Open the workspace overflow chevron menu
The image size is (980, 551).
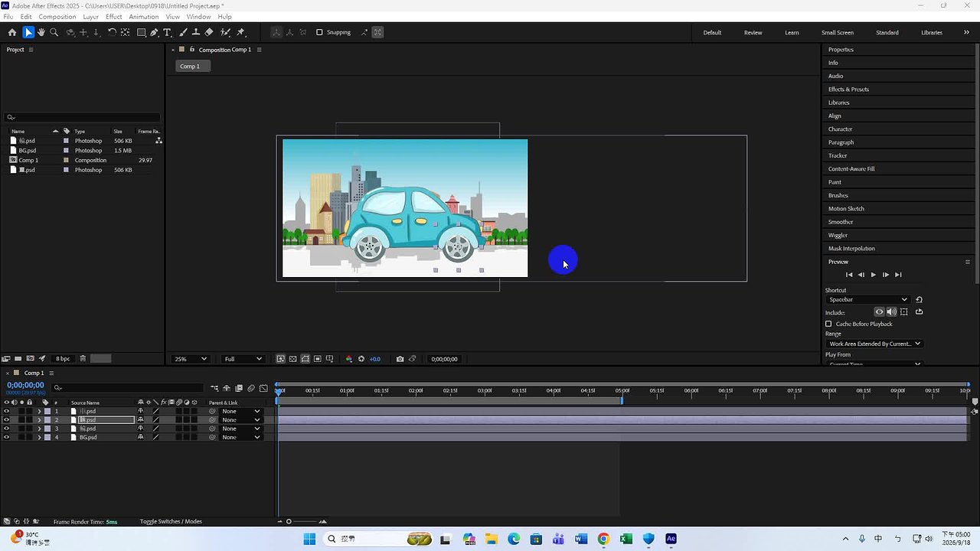(x=967, y=32)
